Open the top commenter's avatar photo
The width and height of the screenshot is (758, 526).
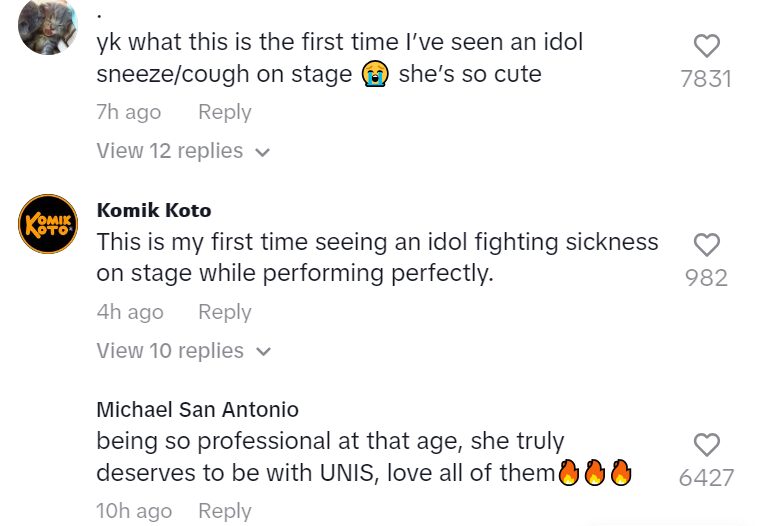[48, 27]
